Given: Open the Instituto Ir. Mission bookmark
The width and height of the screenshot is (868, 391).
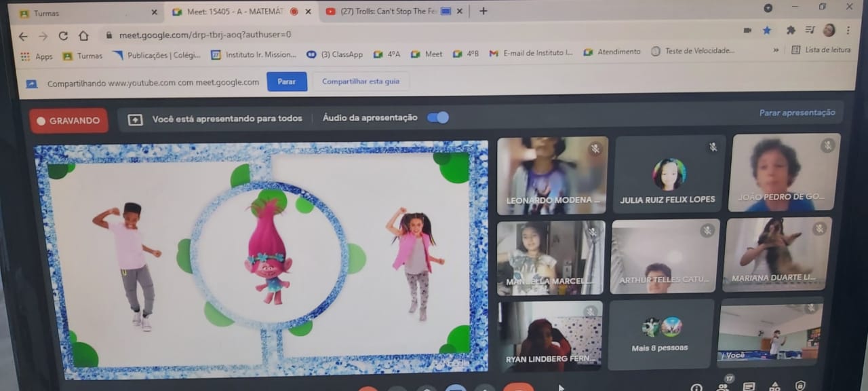Looking at the screenshot, I should click(x=254, y=54).
